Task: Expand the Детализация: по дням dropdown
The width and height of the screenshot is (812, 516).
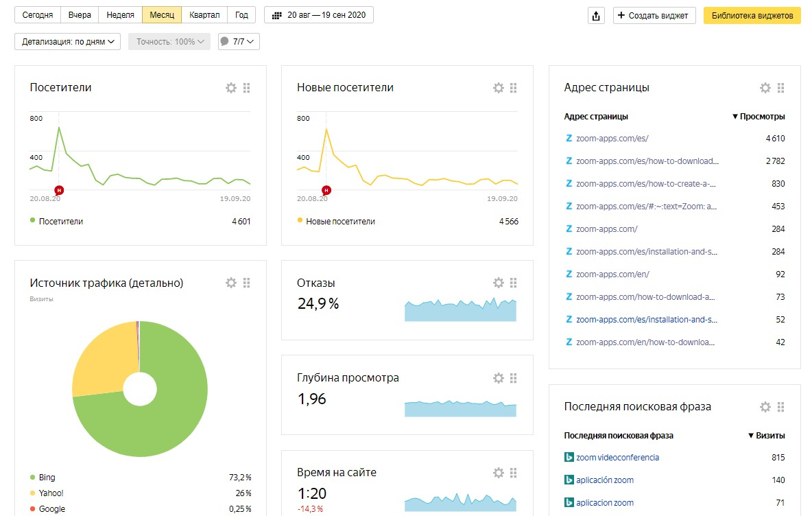Action: pos(67,42)
